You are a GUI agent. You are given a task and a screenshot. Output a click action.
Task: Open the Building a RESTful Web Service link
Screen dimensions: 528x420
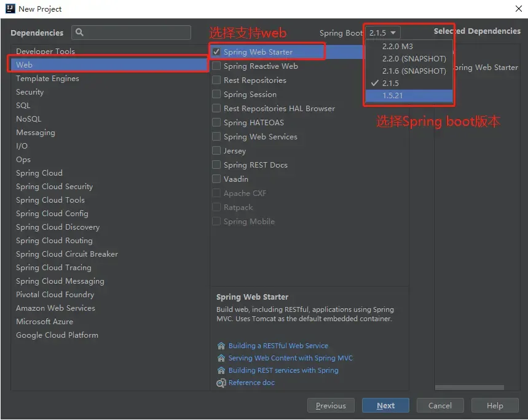tap(278, 346)
